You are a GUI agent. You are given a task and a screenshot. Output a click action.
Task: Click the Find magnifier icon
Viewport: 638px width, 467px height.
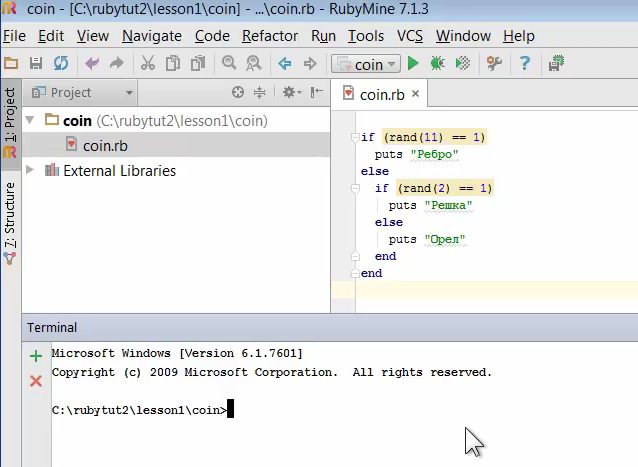click(229, 63)
